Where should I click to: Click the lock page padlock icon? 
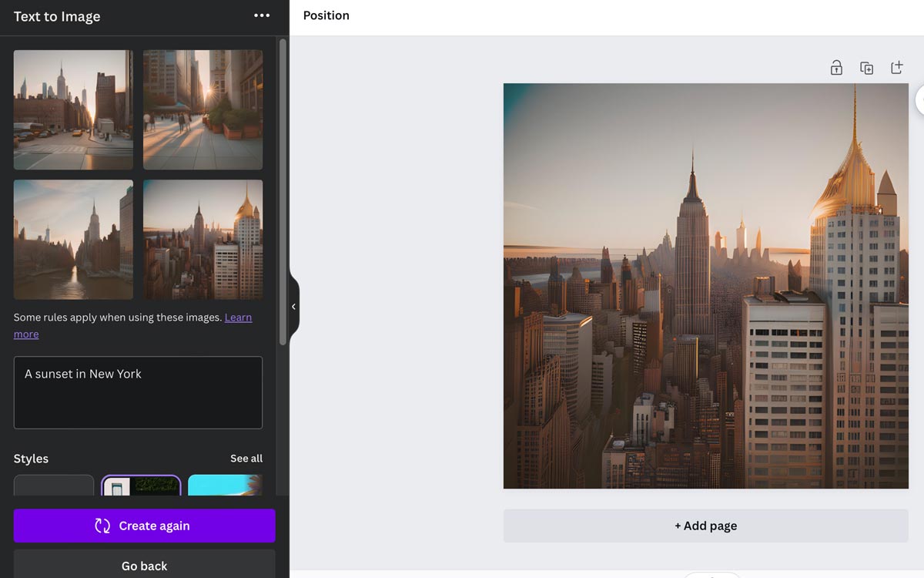click(x=836, y=68)
